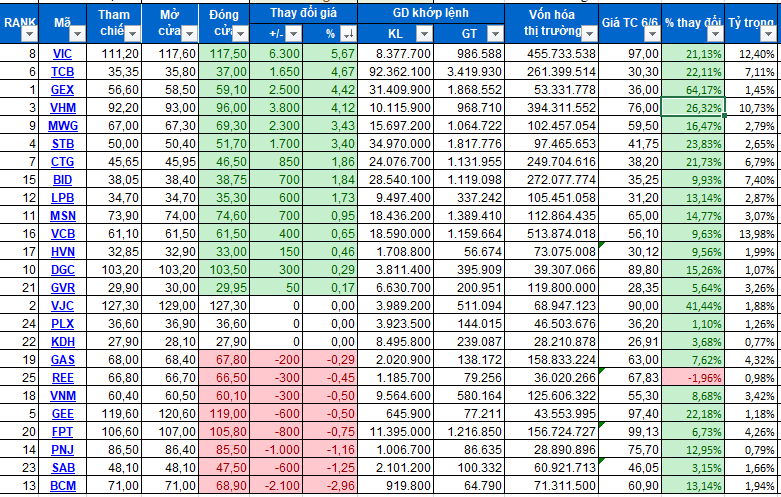This screenshot has width=781, height=497.
Task: Open the VHM ticker link
Action: (x=62, y=108)
